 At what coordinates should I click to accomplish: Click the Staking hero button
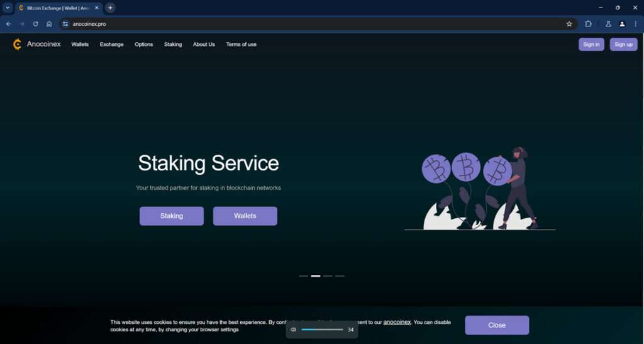click(x=172, y=216)
